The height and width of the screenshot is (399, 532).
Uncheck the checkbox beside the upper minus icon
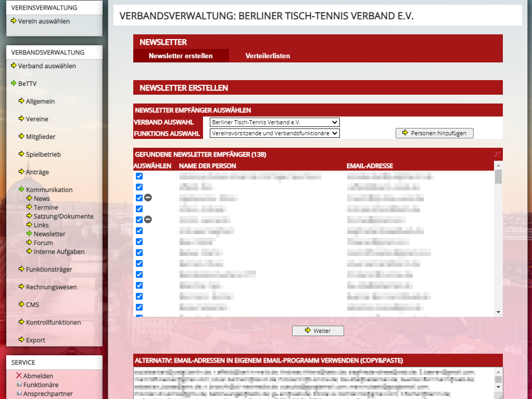click(139, 198)
